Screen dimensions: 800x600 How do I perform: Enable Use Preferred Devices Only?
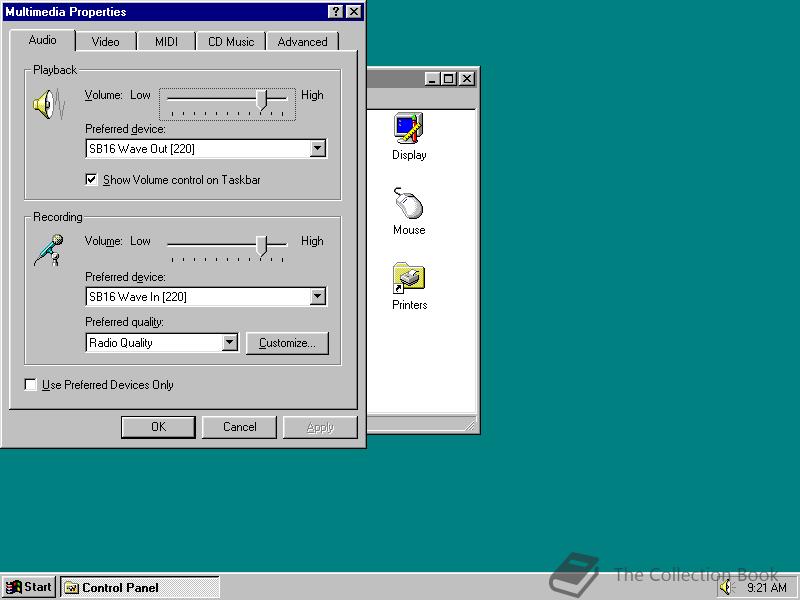click(x=31, y=384)
